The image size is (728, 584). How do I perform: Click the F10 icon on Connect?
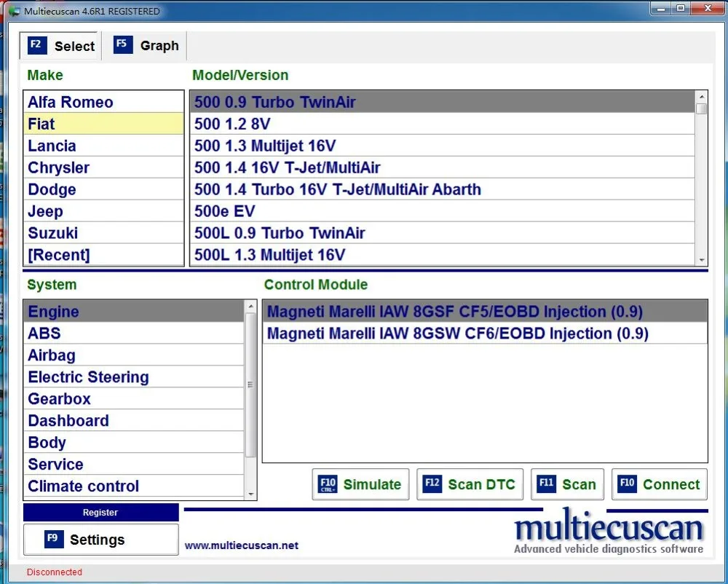628,484
